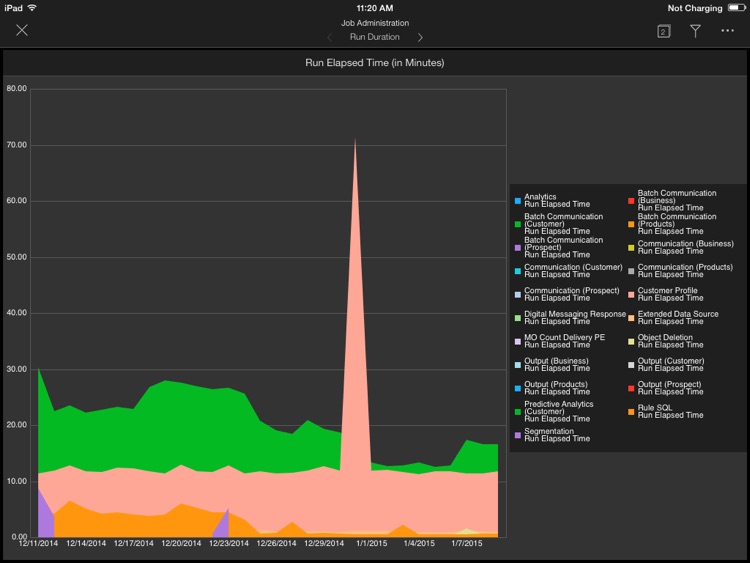
Task: Select Output (Prospect) legend swatch
Action: point(631,388)
